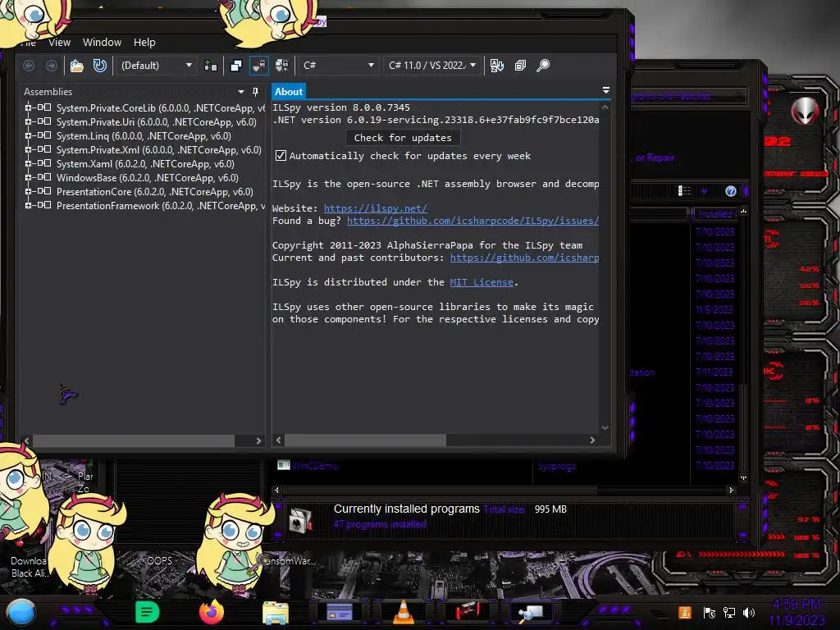Click the network tray icon
Screen dimensions: 840x630
pos(729,613)
